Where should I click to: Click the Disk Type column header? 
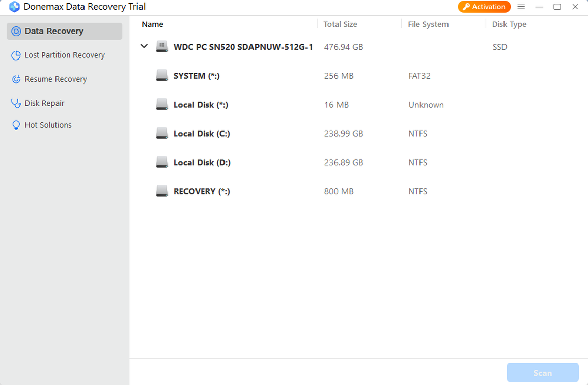pos(509,24)
